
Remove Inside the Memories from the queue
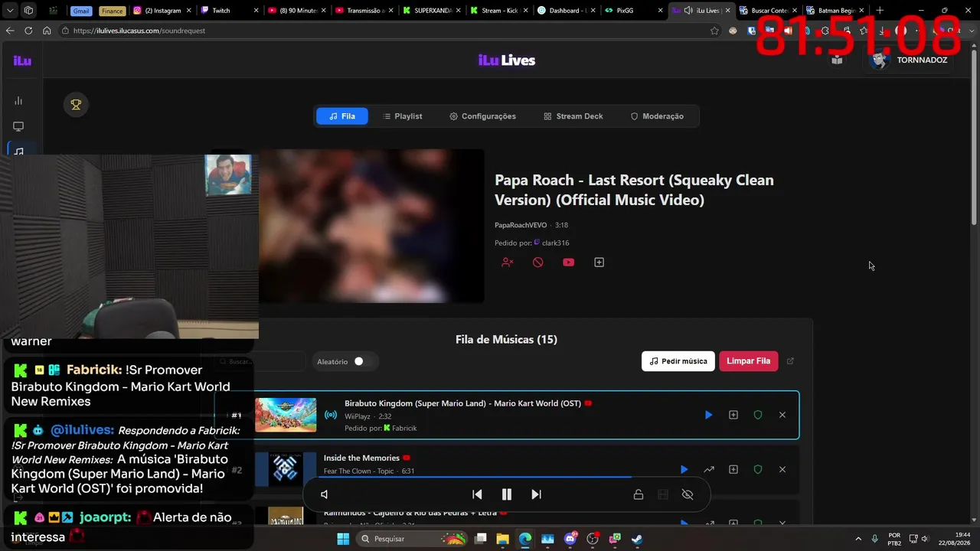(782, 469)
